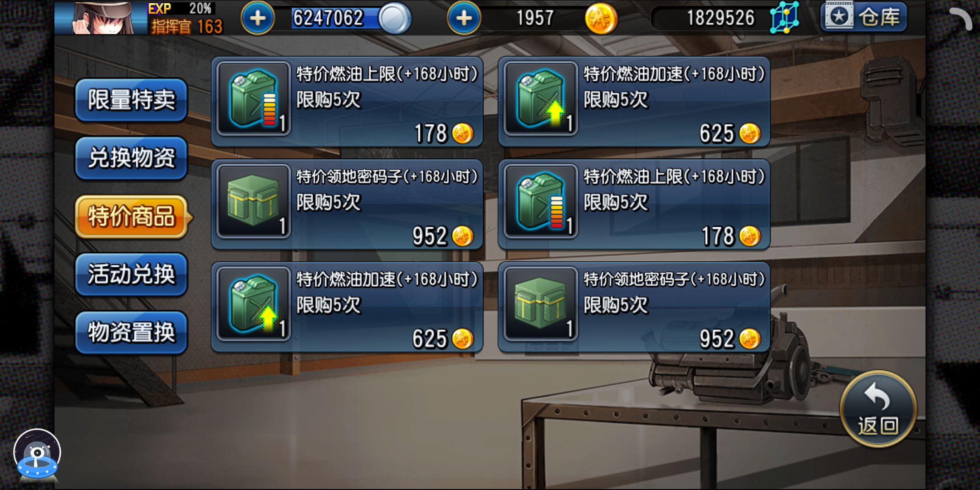Click the blue cube resource icon
Image resolution: width=980 pixels, height=490 pixels.
click(784, 18)
